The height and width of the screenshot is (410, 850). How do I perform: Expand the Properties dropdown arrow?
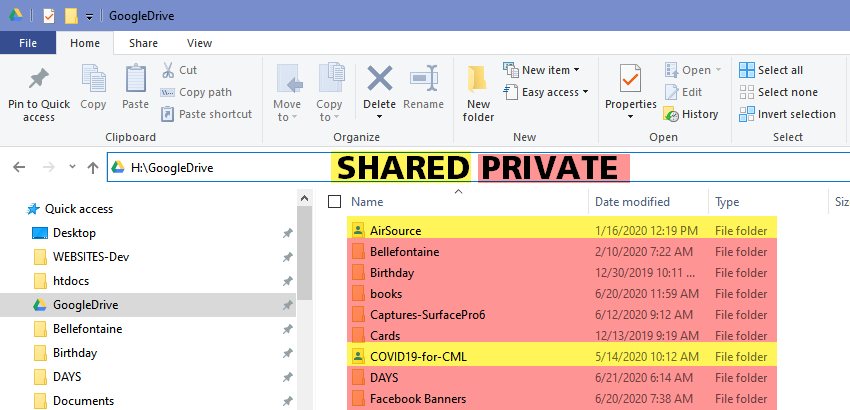[x=630, y=117]
